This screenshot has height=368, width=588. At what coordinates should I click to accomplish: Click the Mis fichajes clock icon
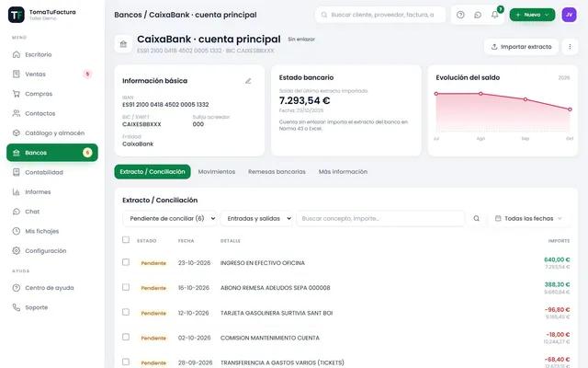click(x=17, y=231)
